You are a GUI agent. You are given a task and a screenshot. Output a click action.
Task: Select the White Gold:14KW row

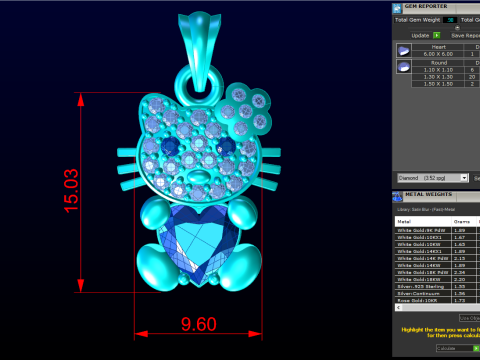click(437, 265)
